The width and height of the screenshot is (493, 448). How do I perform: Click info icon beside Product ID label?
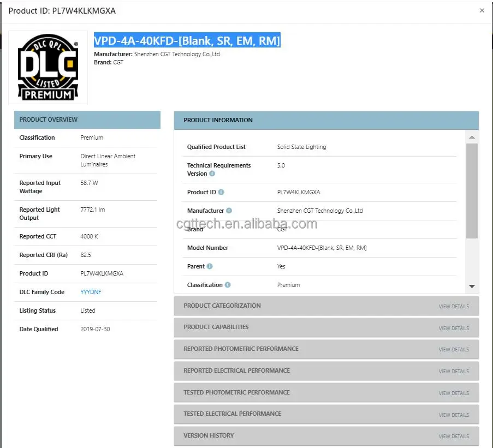(221, 192)
